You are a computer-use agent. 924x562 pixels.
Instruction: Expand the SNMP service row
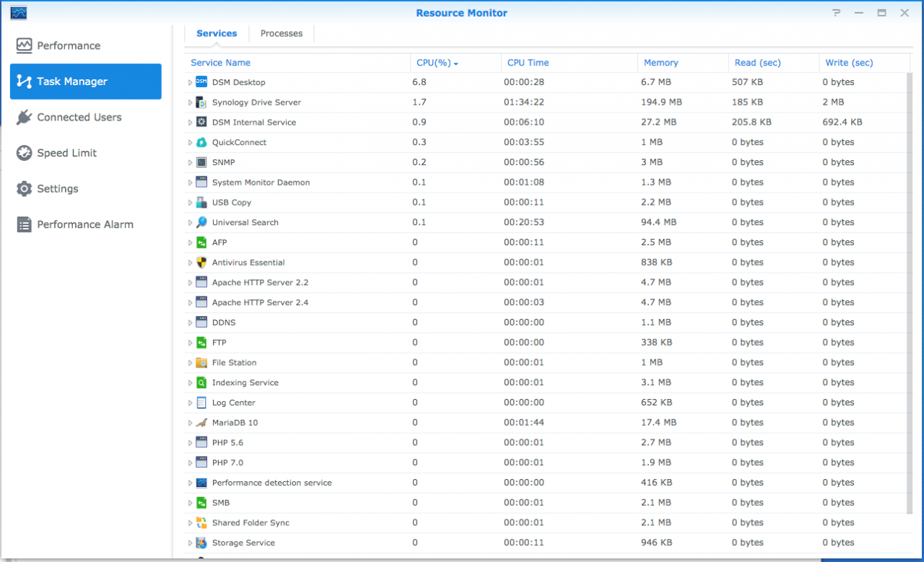(191, 162)
